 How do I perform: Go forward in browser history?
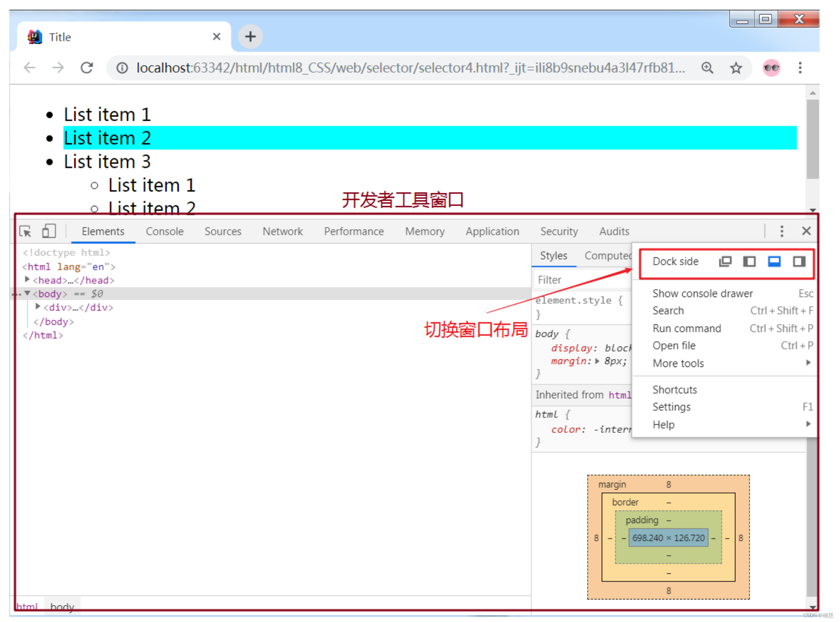coord(58,68)
